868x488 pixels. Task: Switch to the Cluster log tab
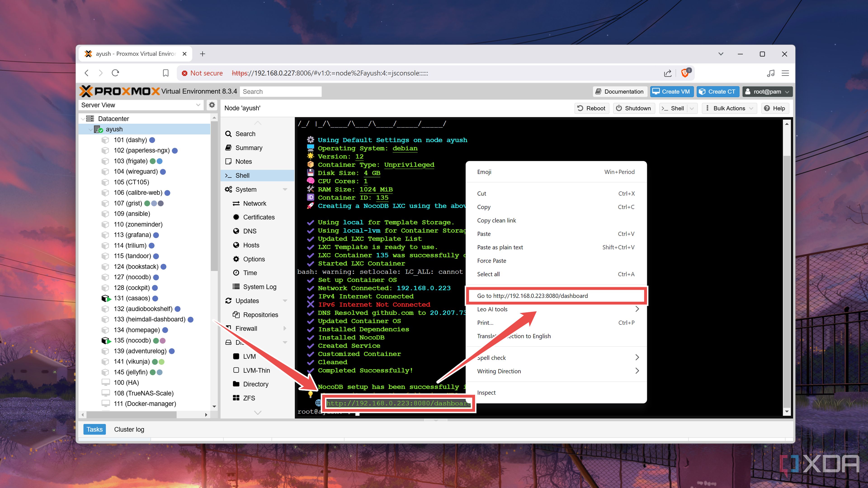tap(129, 429)
